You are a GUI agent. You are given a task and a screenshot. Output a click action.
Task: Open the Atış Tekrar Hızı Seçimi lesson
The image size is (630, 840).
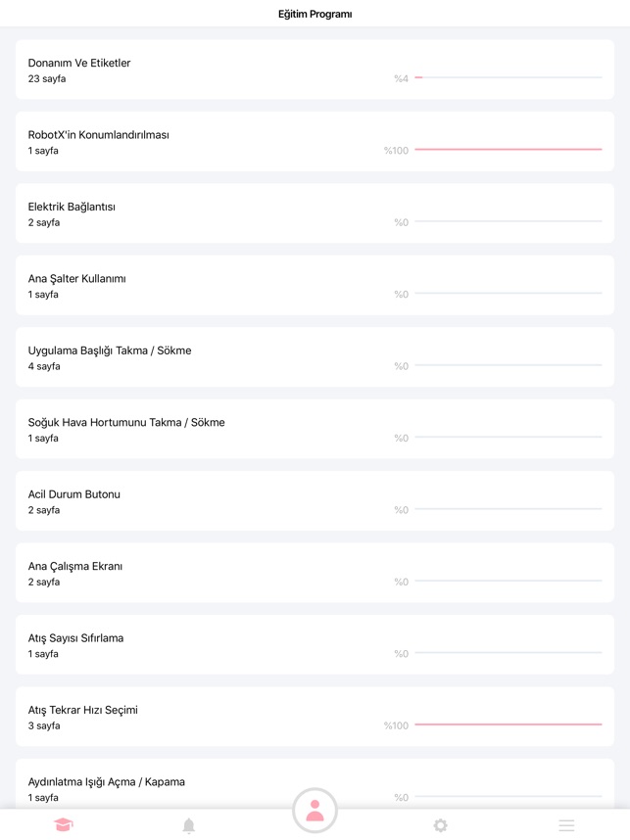click(x=315, y=716)
